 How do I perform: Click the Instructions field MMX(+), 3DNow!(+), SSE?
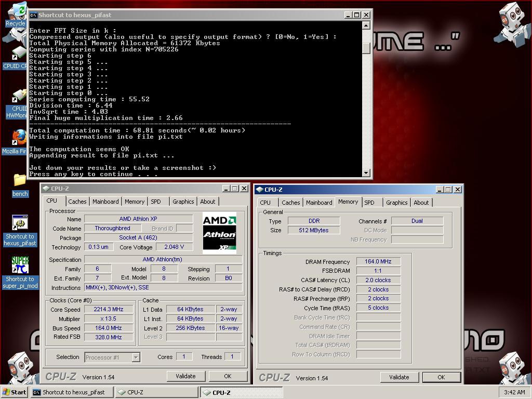click(x=164, y=287)
